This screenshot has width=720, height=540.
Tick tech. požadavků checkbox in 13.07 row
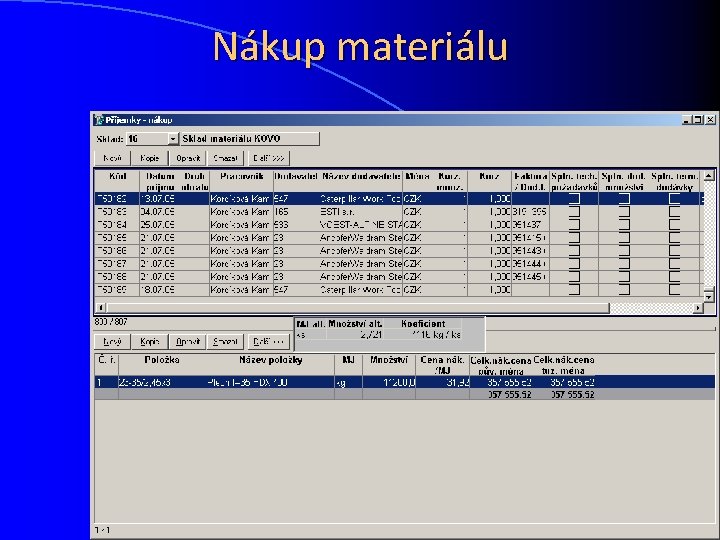[x=574, y=198]
